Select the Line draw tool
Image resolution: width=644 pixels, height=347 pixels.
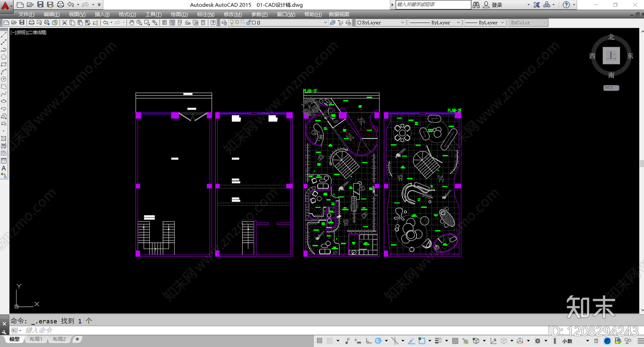tap(4, 35)
